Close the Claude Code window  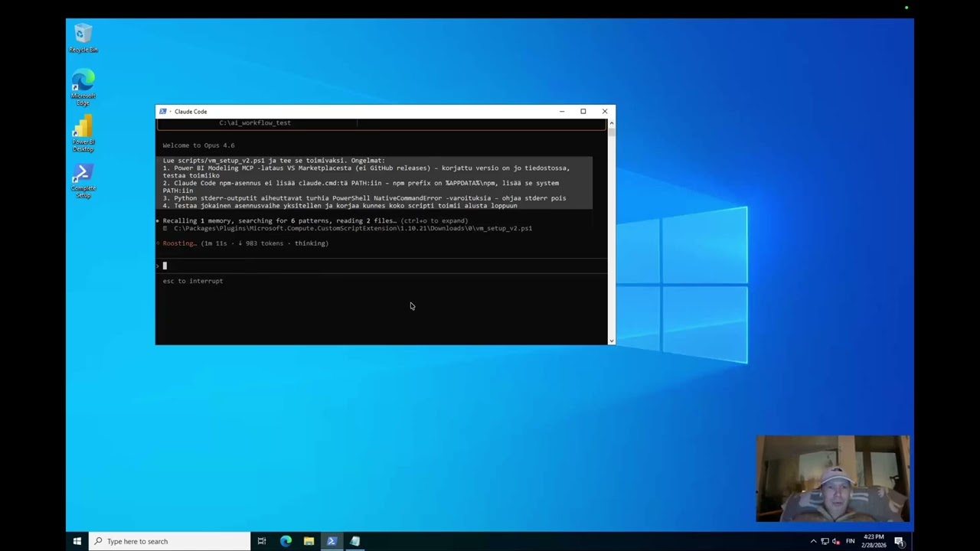[x=605, y=112]
